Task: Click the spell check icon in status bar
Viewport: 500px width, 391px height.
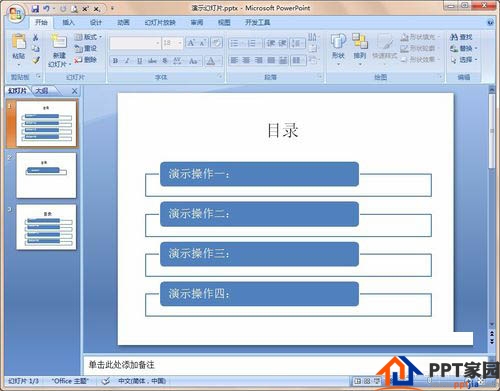Action: (106, 381)
